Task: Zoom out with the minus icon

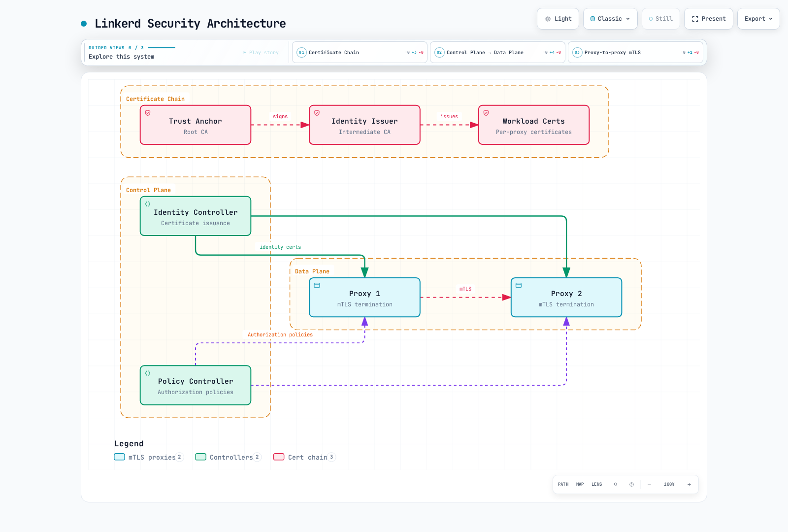Action: click(x=649, y=484)
